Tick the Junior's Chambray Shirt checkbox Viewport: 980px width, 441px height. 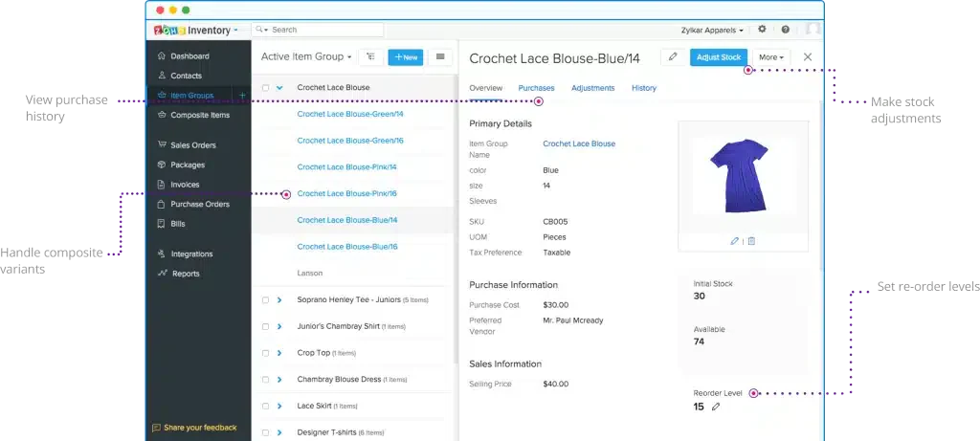coord(266,327)
